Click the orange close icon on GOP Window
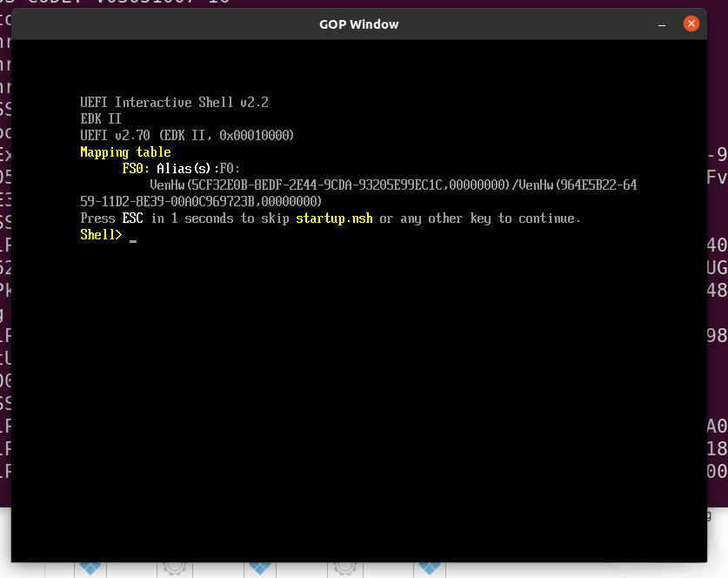 point(691,24)
